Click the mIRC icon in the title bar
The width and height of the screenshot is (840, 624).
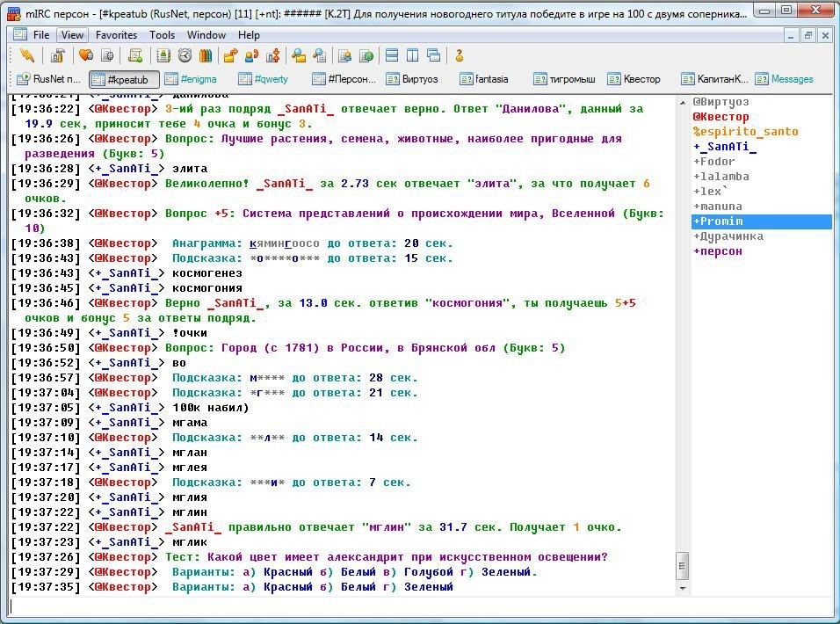(13, 13)
